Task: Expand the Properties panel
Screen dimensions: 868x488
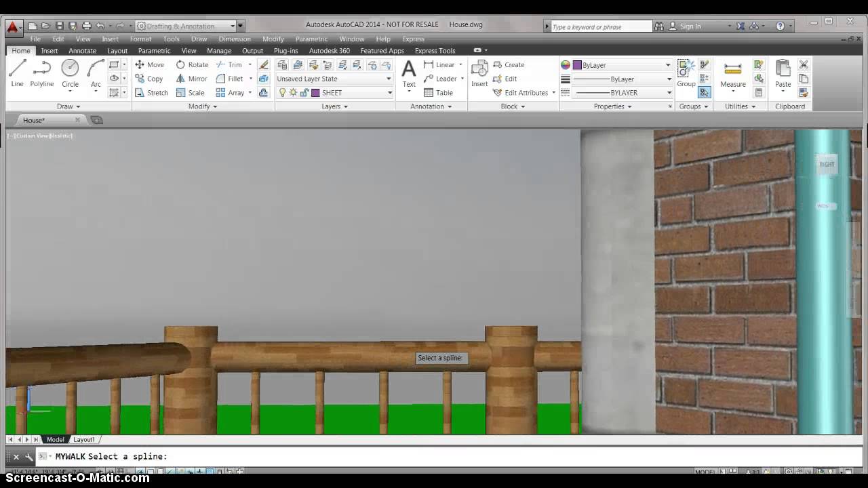Action: tap(612, 106)
